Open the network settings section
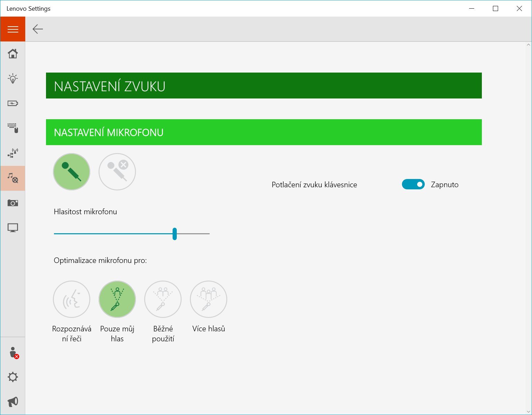Screen dimensions: 532x415 coord(13,153)
